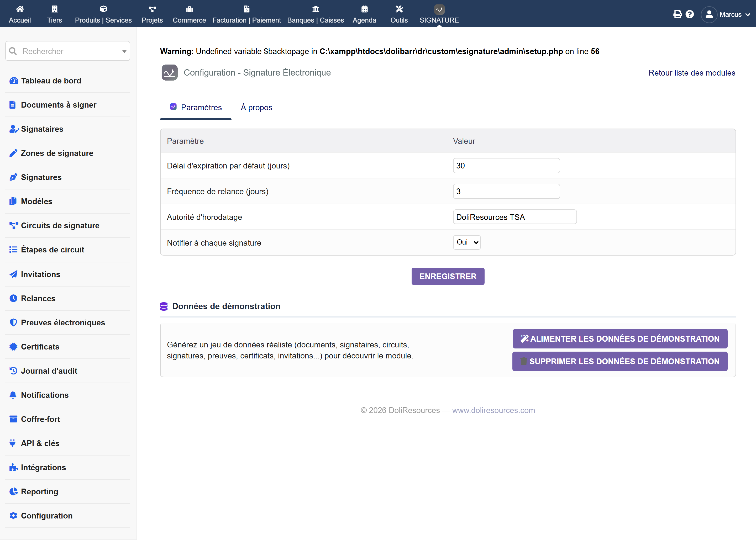
Task: Open the Agenda calendar icon
Action: [365, 9]
